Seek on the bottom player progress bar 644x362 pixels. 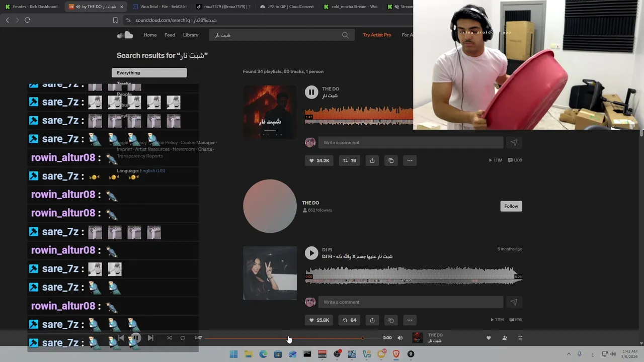pyautogui.click(x=292, y=338)
